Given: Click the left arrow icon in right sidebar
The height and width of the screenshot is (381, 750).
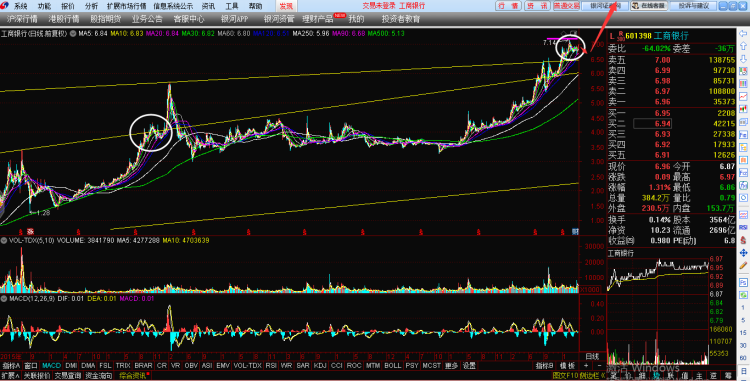Looking at the screenshot, I should point(743,33).
